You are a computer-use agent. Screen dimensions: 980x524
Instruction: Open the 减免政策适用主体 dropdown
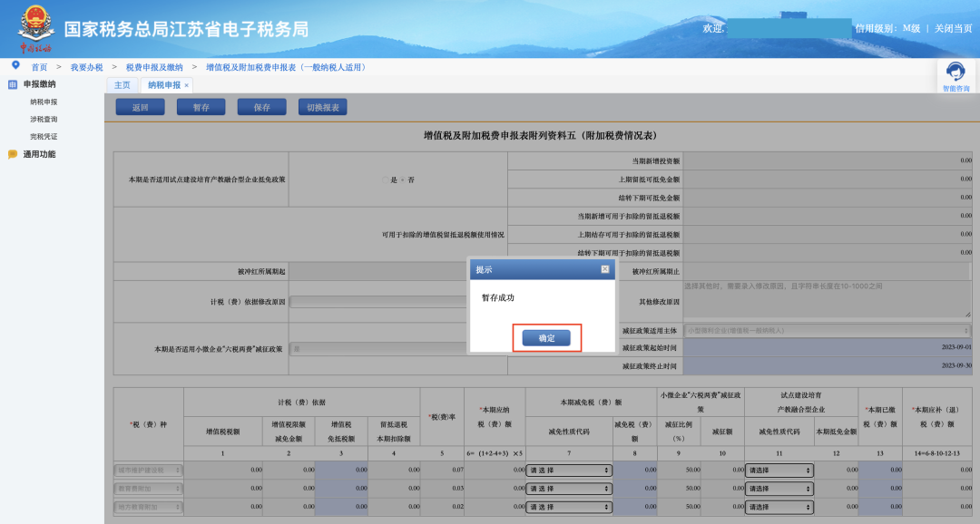[x=826, y=331]
